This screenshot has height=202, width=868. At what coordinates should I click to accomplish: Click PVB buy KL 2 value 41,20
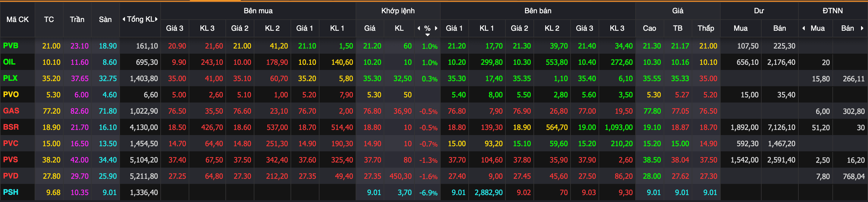pyautogui.click(x=279, y=46)
